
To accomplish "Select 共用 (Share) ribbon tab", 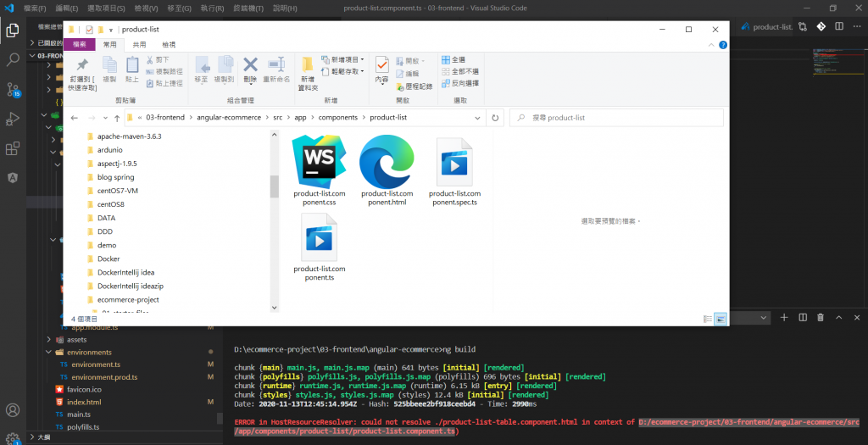I will (x=139, y=44).
